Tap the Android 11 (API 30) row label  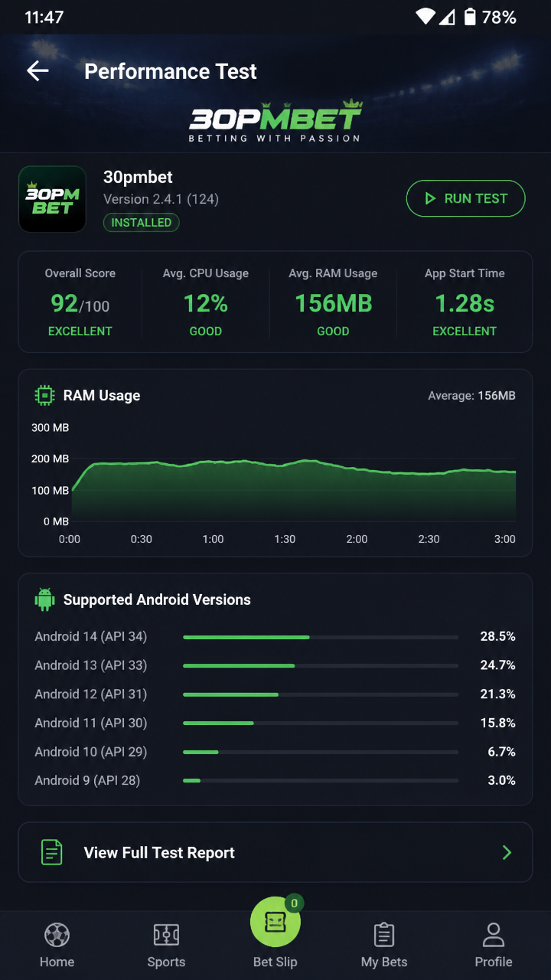[90, 723]
